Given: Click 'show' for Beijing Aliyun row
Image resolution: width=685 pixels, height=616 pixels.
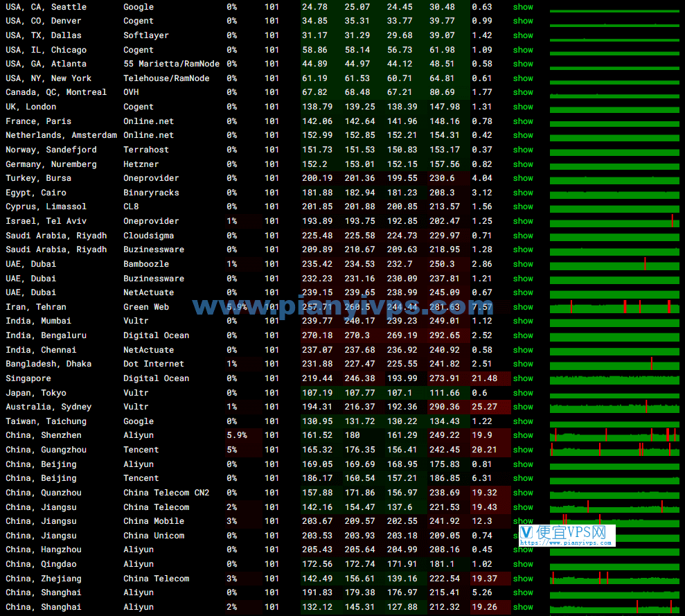Looking at the screenshot, I should (x=523, y=464).
